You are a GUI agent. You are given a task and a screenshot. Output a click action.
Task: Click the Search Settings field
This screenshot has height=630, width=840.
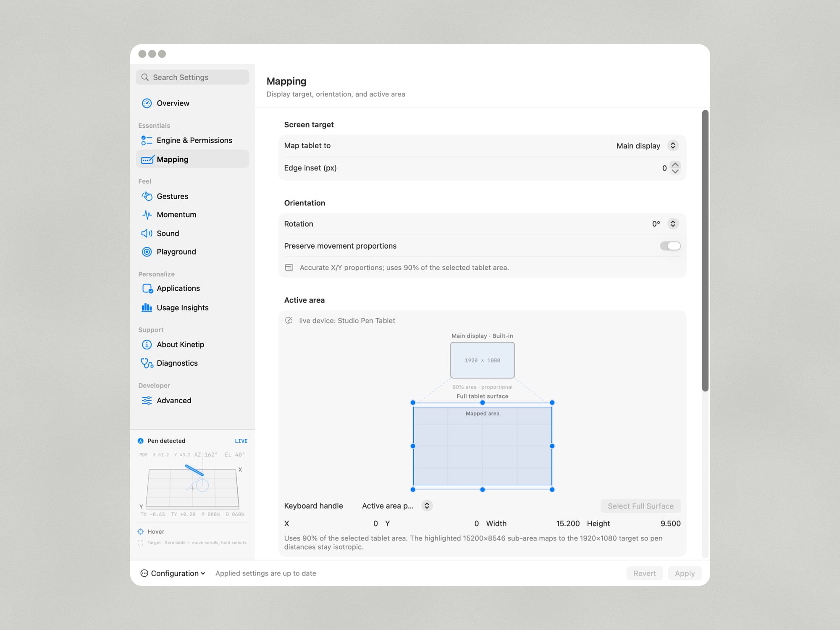pos(192,77)
